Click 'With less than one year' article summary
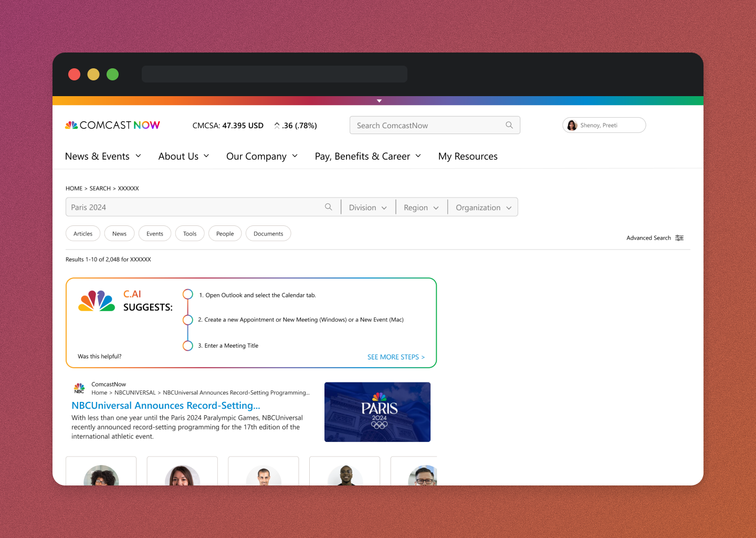 (x=187, y=427)
